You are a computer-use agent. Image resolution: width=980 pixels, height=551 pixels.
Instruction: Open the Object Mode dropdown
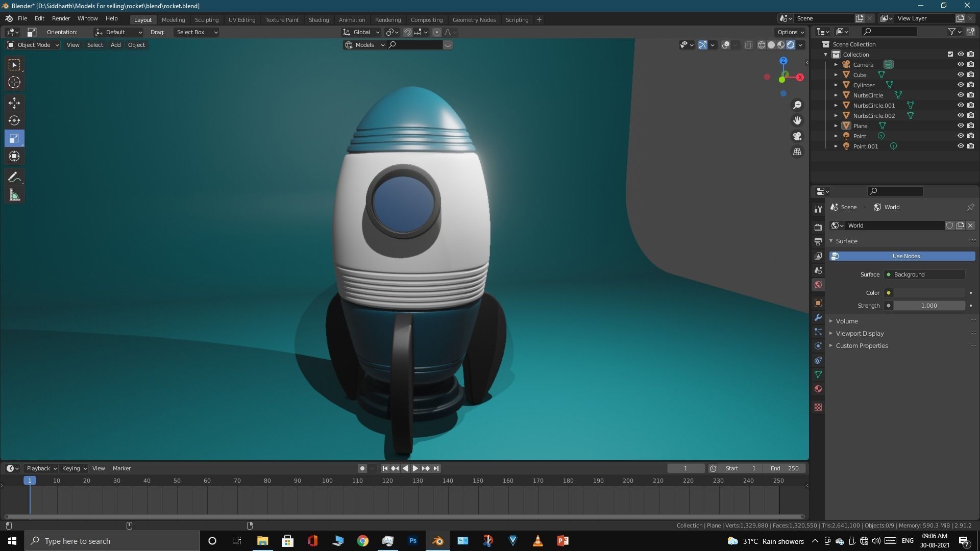click(34, 45)
